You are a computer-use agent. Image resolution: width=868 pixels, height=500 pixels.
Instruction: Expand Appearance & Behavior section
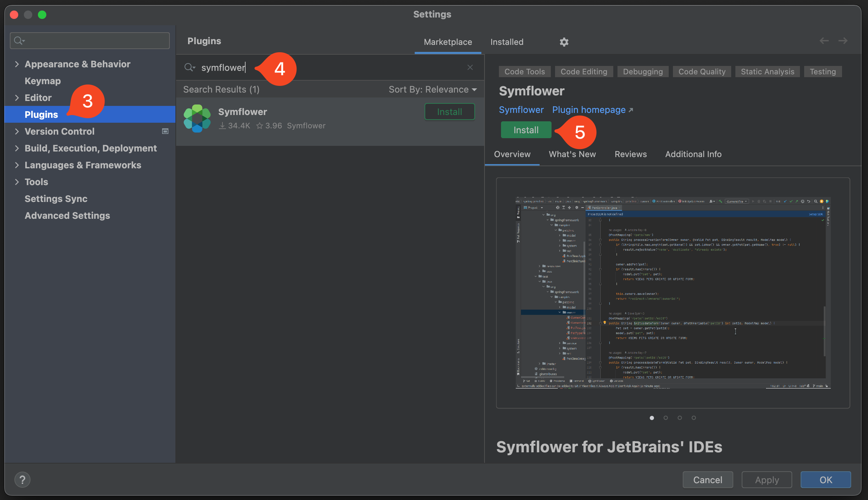[17, 64]
